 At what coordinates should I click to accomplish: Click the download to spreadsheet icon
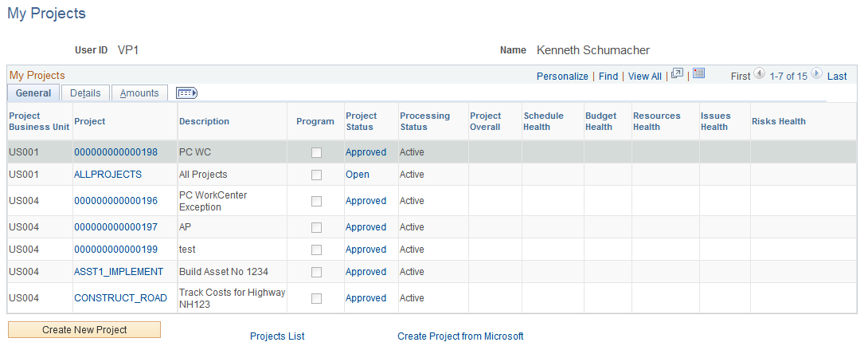[x=699, y=74]
